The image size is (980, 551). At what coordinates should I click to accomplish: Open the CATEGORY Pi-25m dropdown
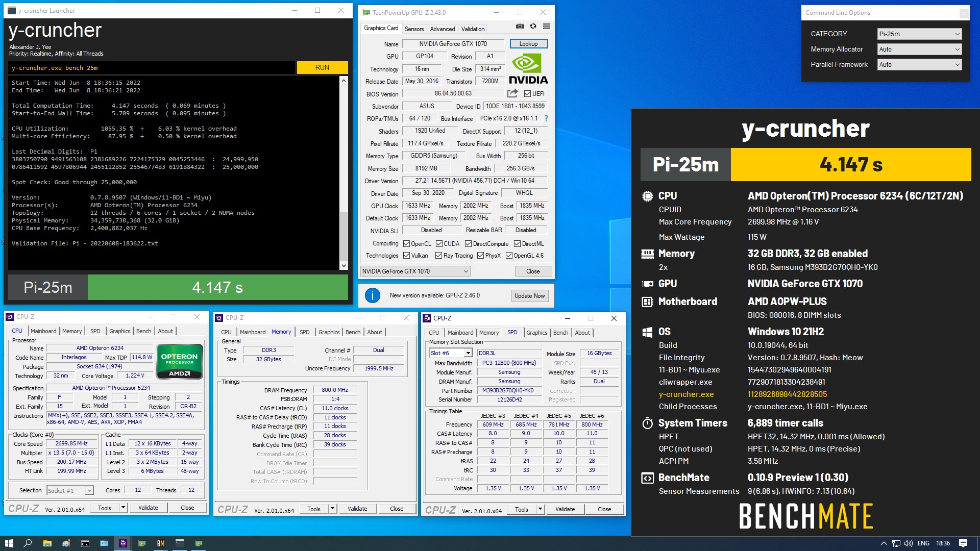click(920, 34)
